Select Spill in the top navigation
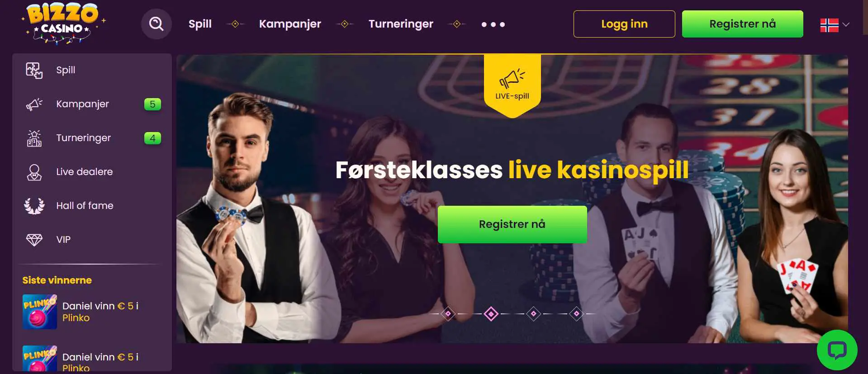868x374 pixels. coord(200,24)
